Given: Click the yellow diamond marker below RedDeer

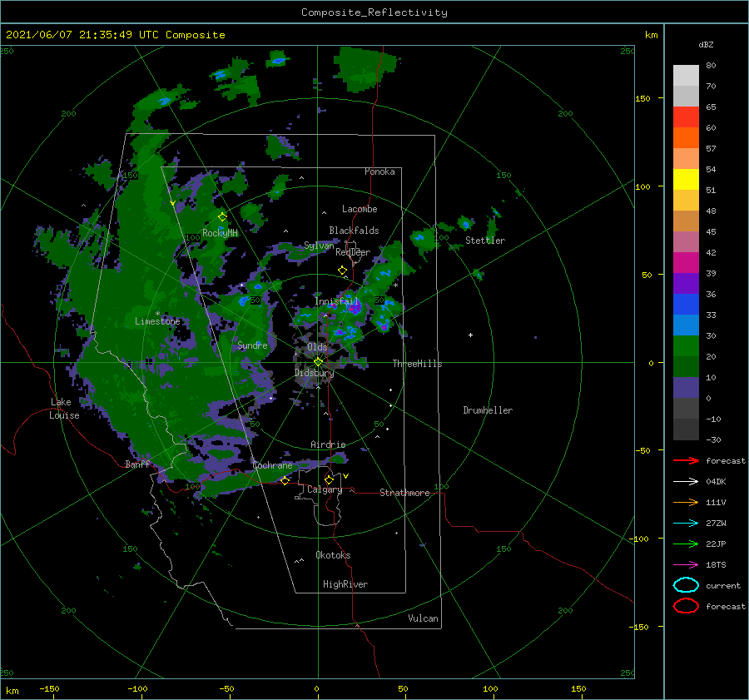Looking at the screenshot, I should point(342,270).
